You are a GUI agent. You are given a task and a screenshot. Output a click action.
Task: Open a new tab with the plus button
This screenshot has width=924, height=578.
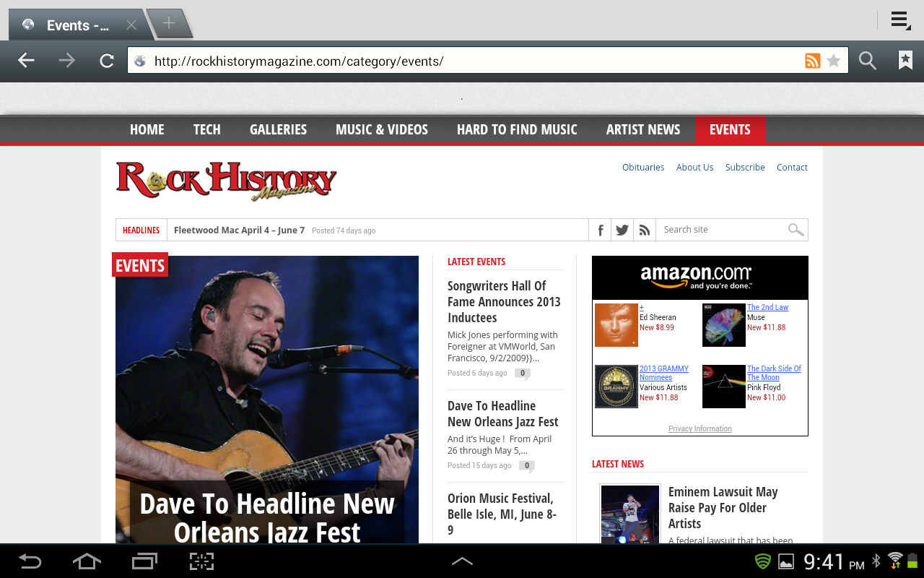(169, 23)
